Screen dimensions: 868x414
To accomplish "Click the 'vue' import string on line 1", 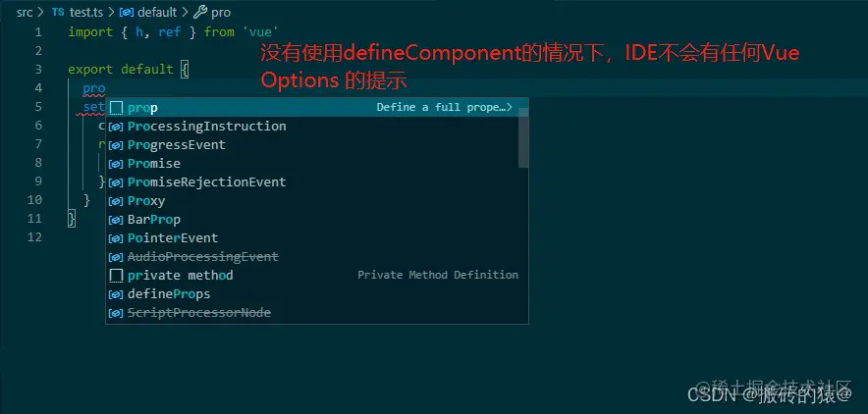I will click(x=261, y=32).
